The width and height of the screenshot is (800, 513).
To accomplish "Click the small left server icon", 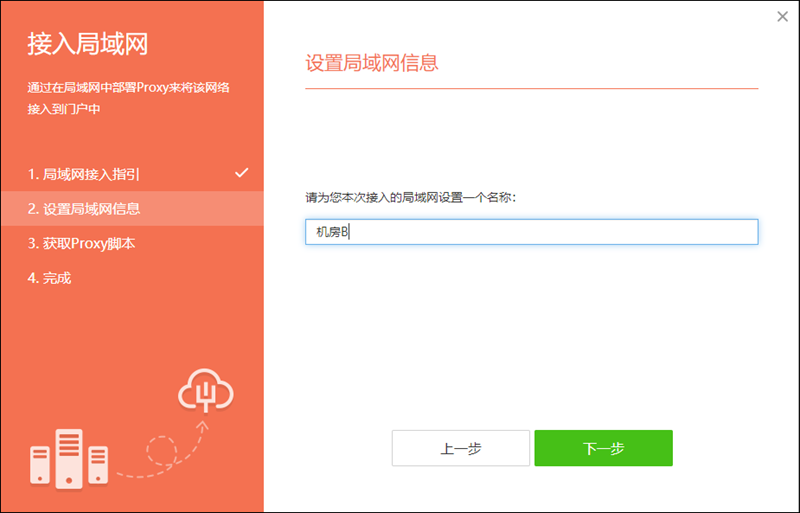I will pyautogui.click(x=40, y=464).
